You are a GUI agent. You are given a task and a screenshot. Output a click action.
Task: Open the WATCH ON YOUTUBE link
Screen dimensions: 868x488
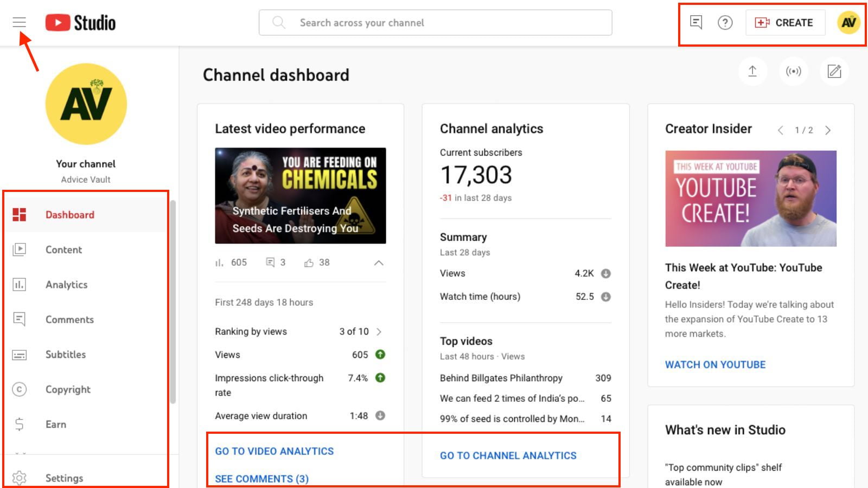point(715,364)
